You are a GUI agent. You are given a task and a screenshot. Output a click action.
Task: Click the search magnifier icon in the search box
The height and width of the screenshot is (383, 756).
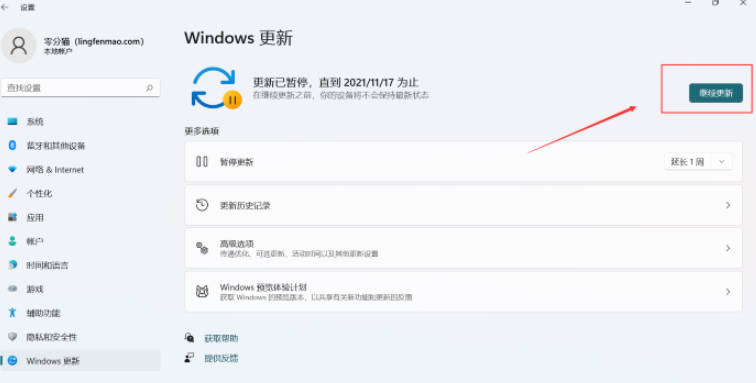[x=149, y=88]
